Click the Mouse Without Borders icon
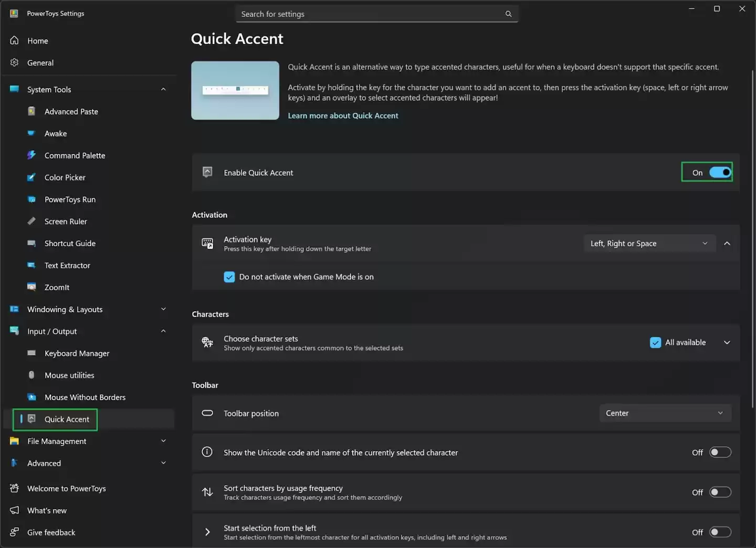Screen dimensions: 756x548 click(x=31, y=397)
